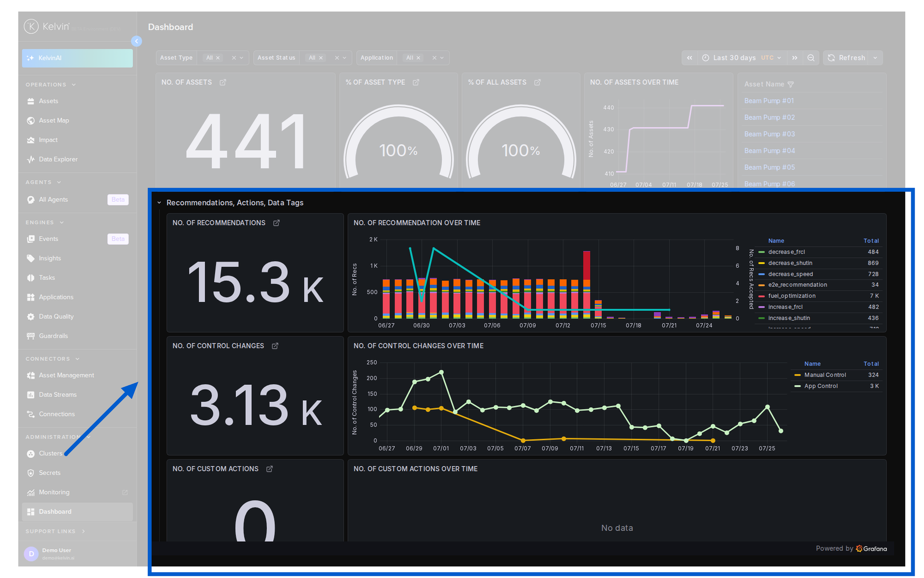Toggle Manual Control series in control changes legend
The height and width of the screenshot is (578, 924).
(825, 375)
